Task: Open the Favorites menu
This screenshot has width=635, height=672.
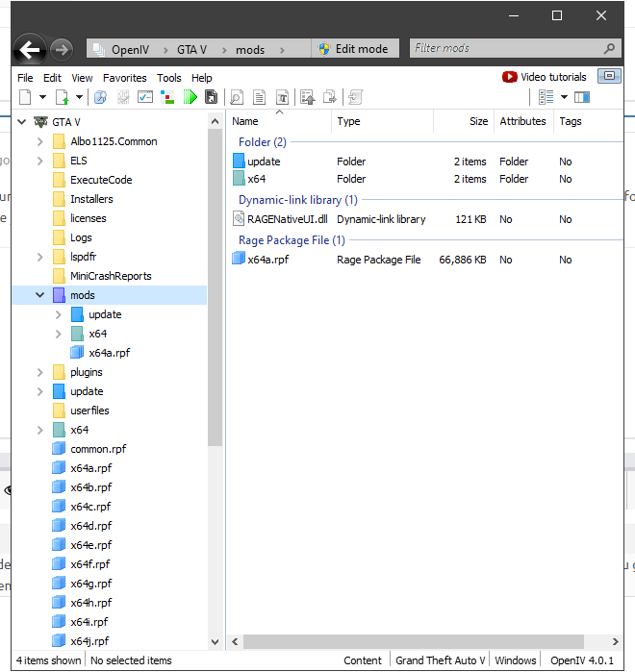Action: [x=125, y=78]
